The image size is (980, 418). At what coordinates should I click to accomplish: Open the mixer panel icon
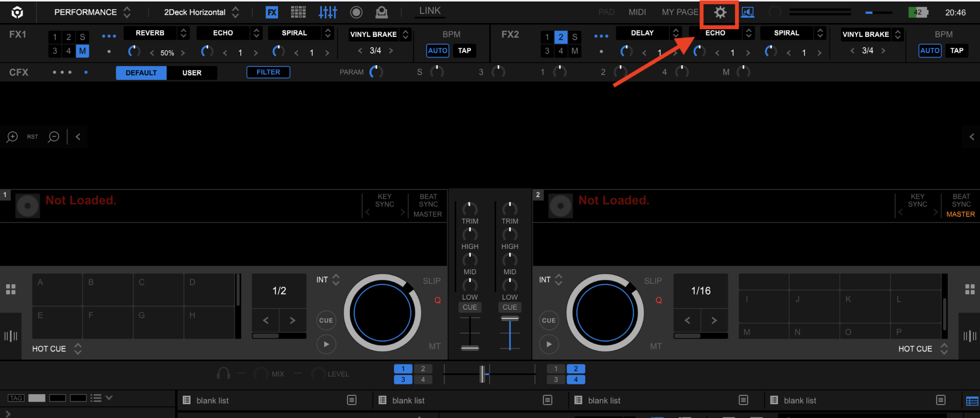(x=328, y=12)
